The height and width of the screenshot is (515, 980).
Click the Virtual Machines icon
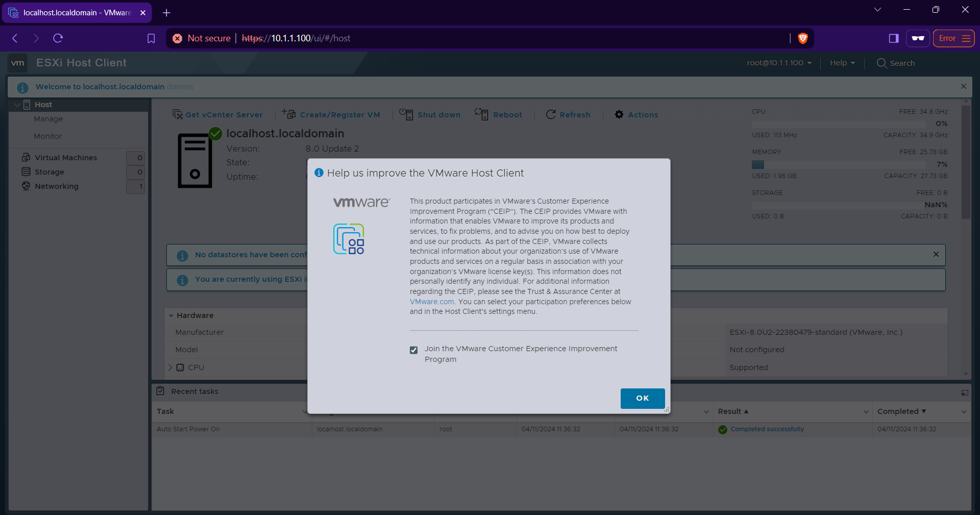[26, 157]
